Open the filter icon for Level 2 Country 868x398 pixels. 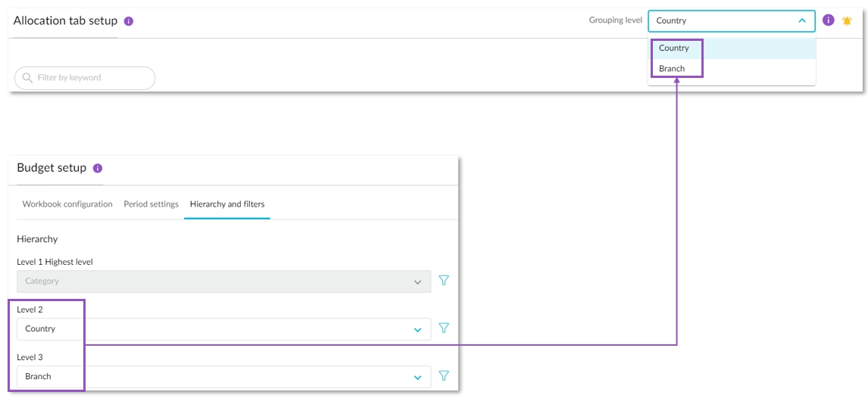pos(444,328)
